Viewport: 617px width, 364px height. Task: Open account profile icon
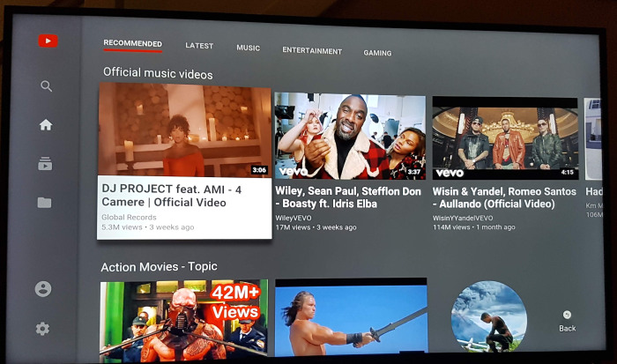[43, 289]
